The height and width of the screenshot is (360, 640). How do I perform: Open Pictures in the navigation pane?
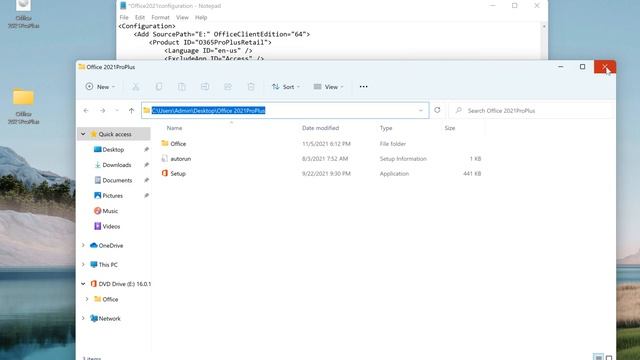coord(109,196)
